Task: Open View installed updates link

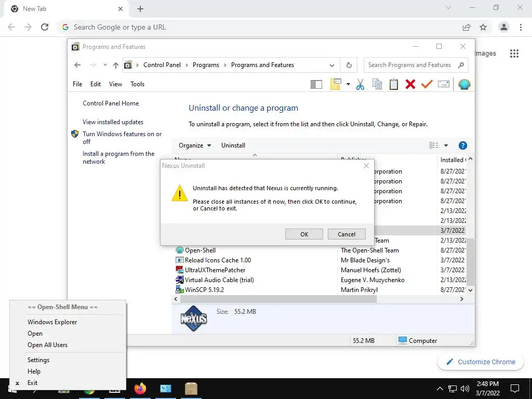Action: tap(113, 122)
